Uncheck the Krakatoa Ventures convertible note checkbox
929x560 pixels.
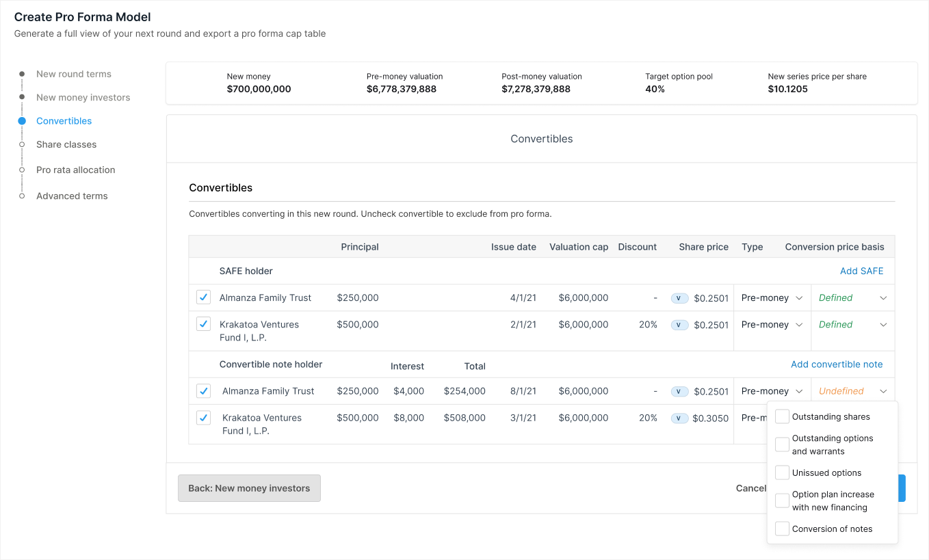tap(203, 417)
